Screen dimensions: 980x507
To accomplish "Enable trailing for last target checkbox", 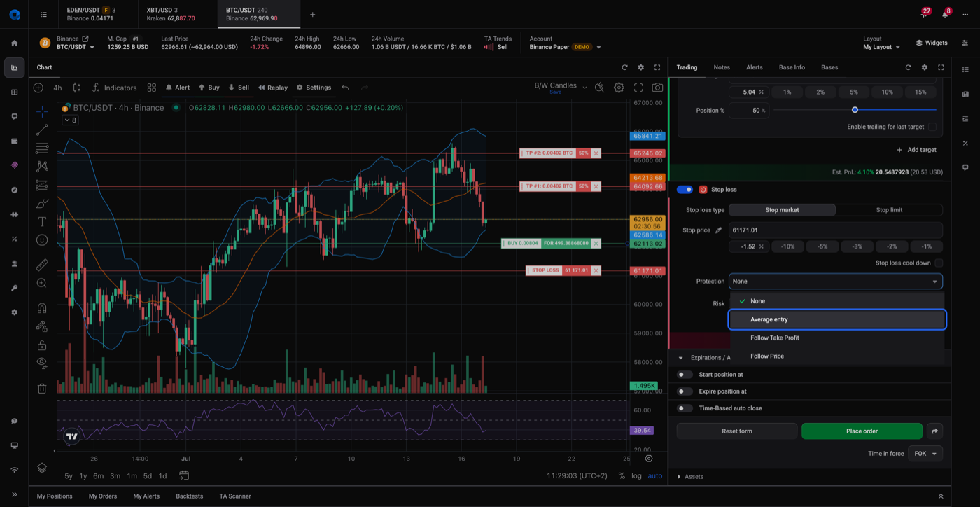I will click(x=932, y=127).
